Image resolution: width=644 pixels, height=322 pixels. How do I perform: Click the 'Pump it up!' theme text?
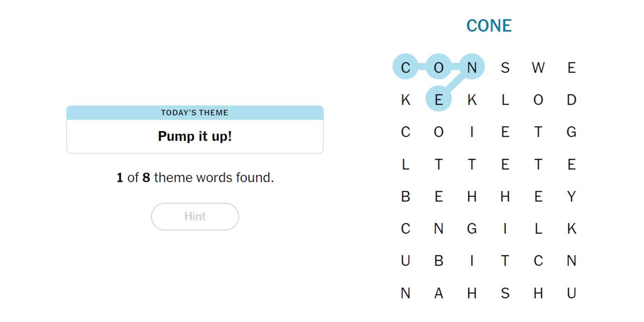(195, 136)
